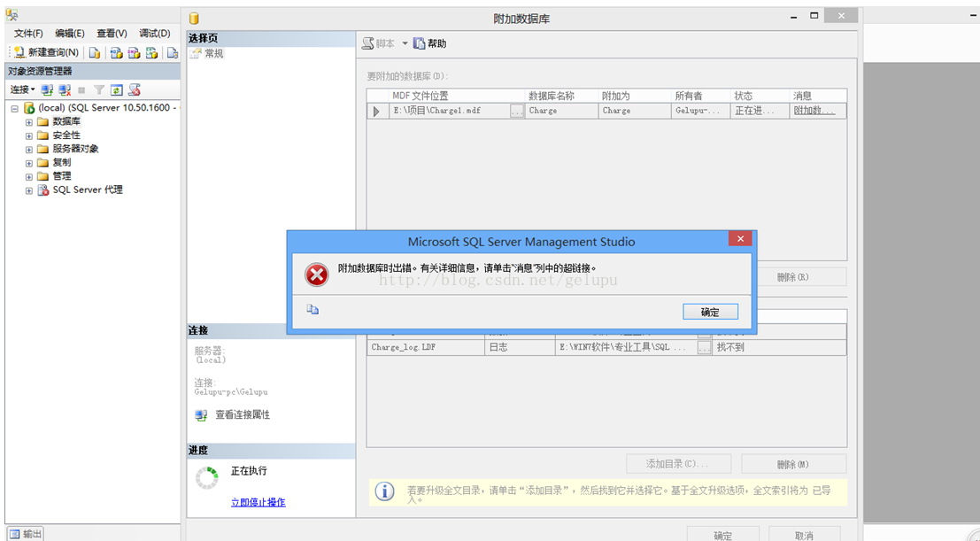Viewport: 980px width, 541px height.
Task: Open the 输出 tab at the bottom
Action: pyautogui.click(x=26, y=534)
